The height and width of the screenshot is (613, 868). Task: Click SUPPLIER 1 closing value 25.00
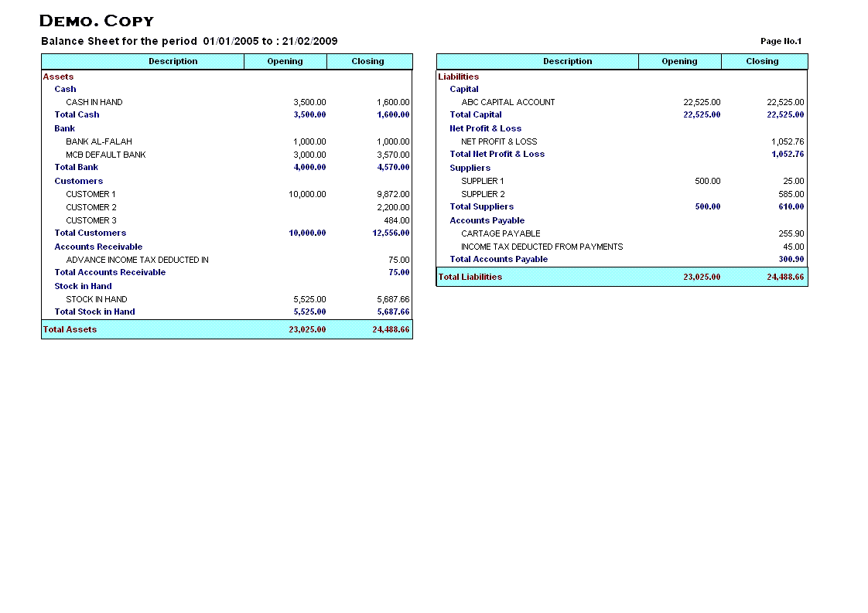click(793, 181)
